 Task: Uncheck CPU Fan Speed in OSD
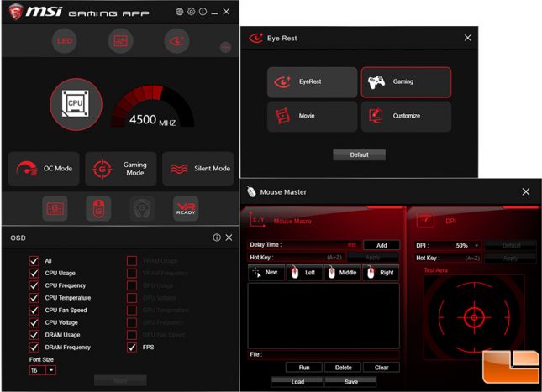point(34,310)
